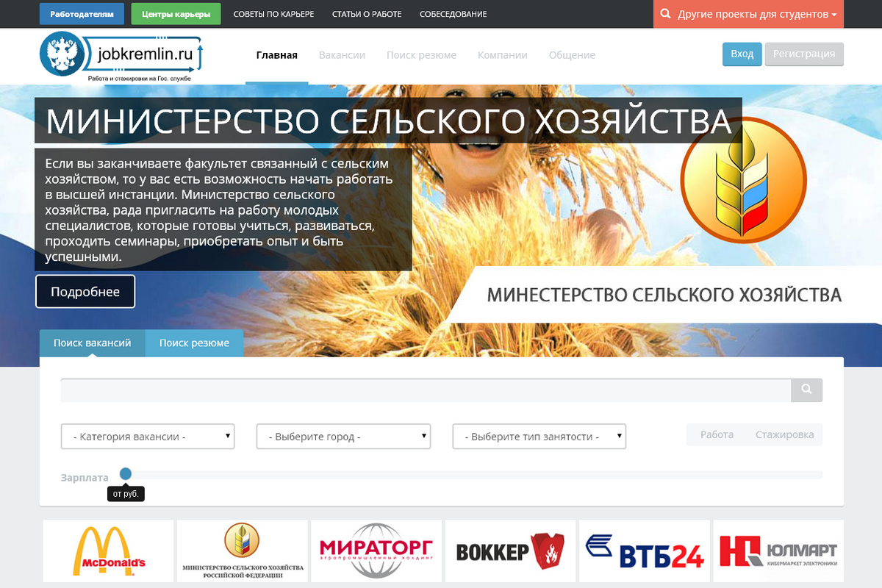Click the Зарплата slider handle

(x=126, y=474)
